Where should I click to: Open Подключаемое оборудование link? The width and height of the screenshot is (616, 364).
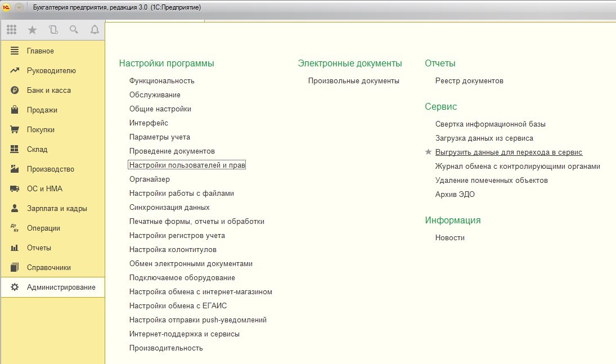coord(182,277)
